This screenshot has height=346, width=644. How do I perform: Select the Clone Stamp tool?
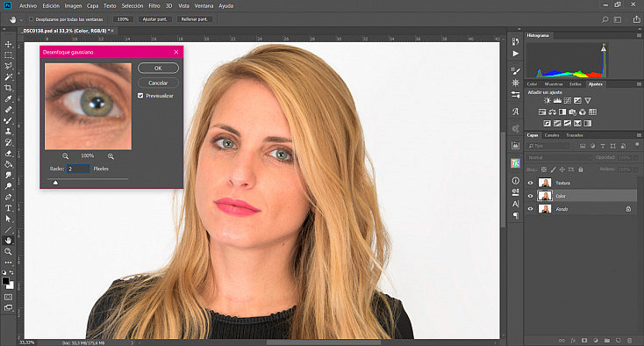click(x=8, y=132)
